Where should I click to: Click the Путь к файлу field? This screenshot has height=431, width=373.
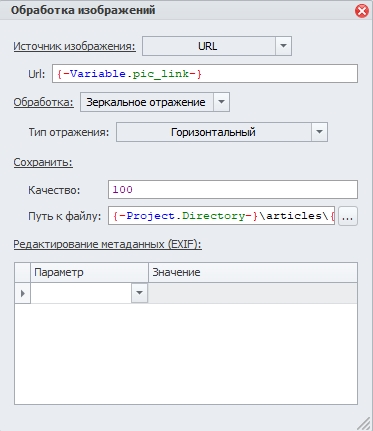pos(221,216)
